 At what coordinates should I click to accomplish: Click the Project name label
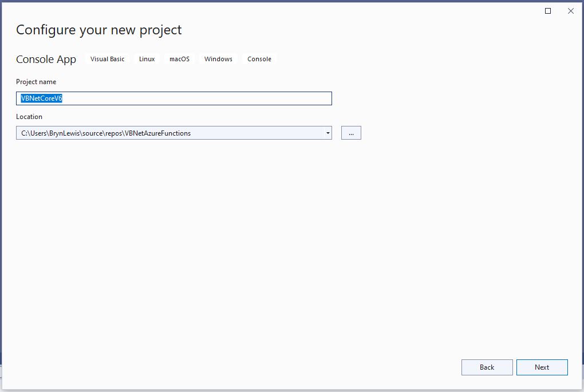coord(36,82)
